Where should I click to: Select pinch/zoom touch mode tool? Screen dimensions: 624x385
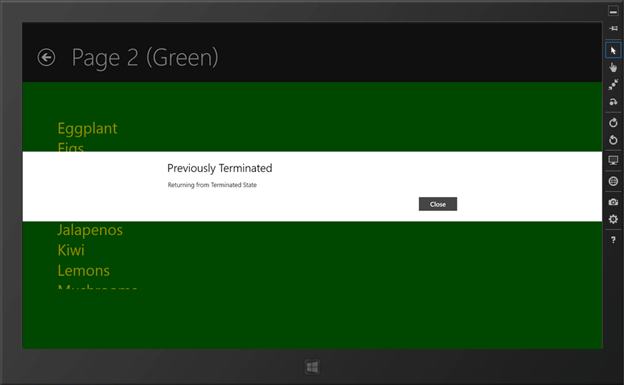613,85
